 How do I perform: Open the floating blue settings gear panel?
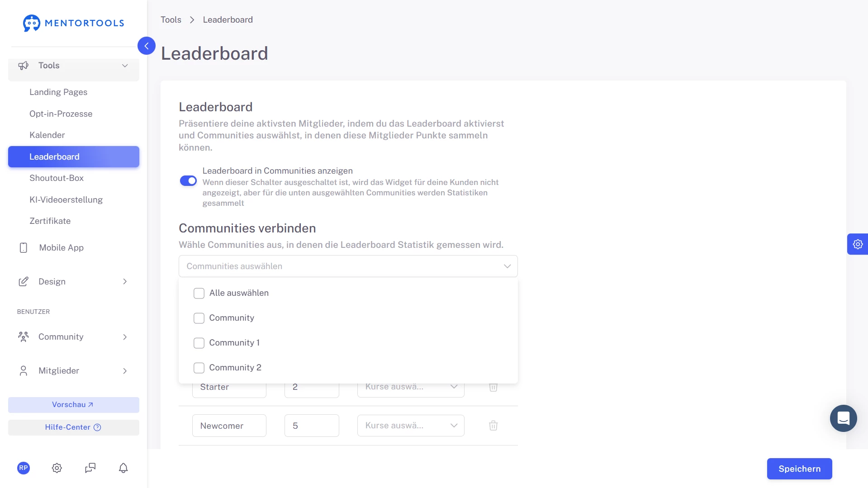click(x=857, y=244)
